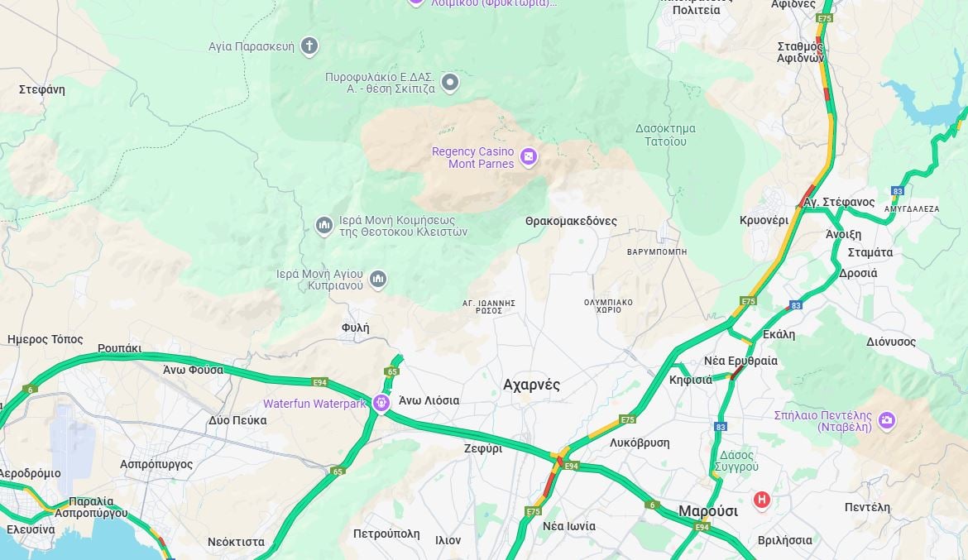Click the Πετρούπολη place label
Viewport: 968px width, 560px height.
(386, 534)
